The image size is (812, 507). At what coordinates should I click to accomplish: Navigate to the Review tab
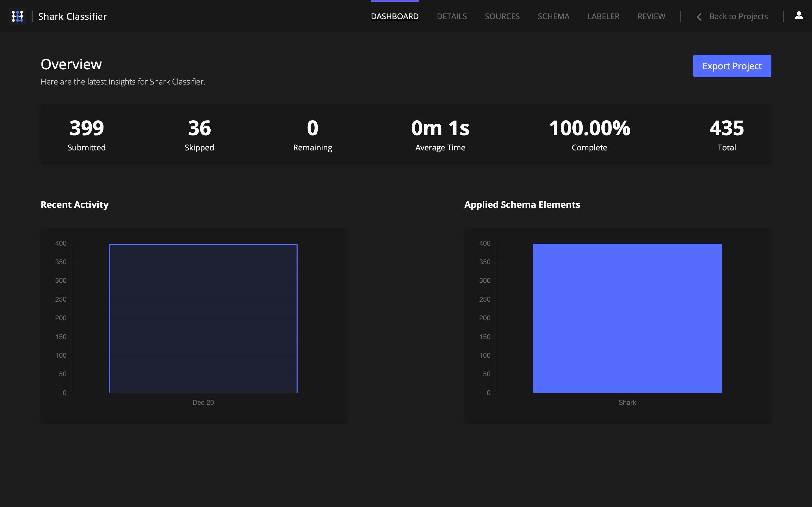[651, 16]
